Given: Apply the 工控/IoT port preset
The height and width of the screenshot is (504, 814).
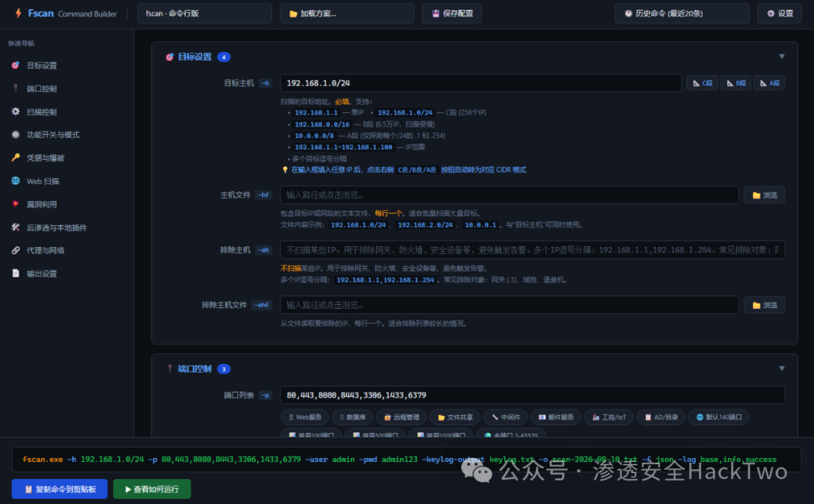Looking at the screenshot, I should pyautogui.click(x=609, y=417).
